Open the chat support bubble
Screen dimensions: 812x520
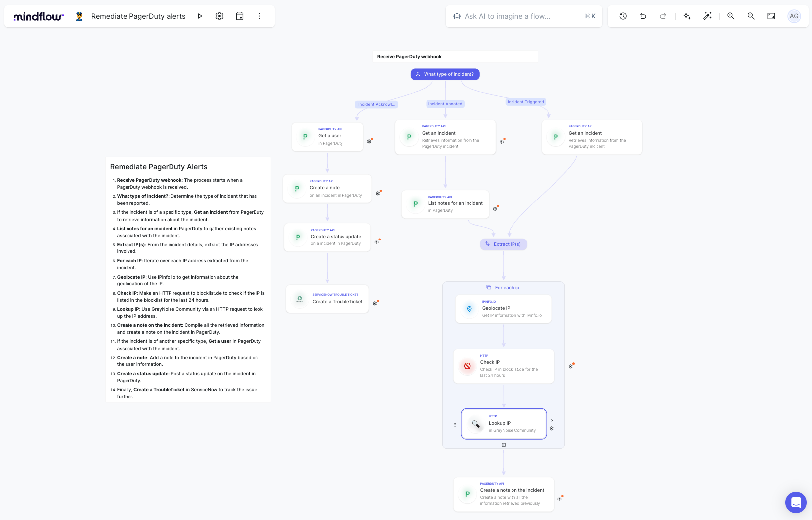(796, 503)
